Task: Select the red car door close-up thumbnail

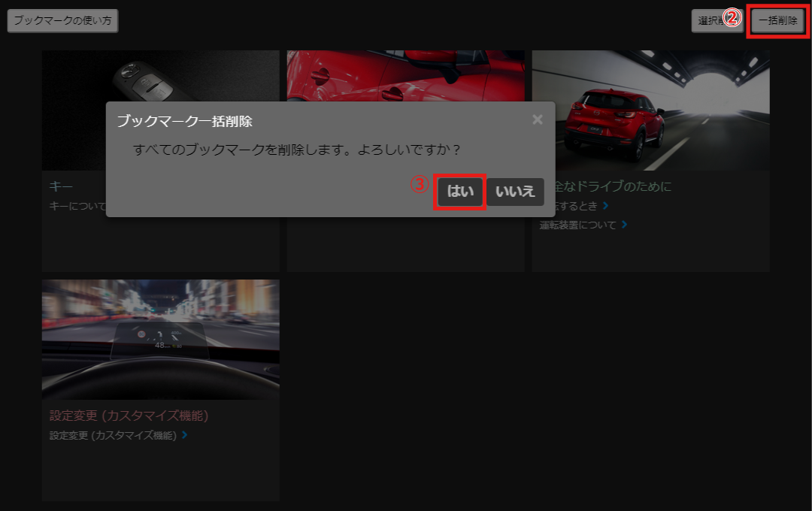Action: [405, 75]
